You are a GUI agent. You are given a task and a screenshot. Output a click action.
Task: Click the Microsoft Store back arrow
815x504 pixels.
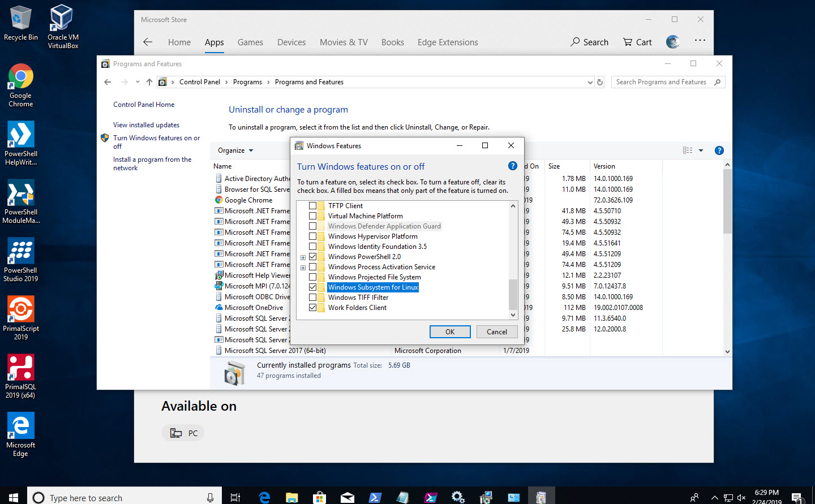click(x=148, y=42)
